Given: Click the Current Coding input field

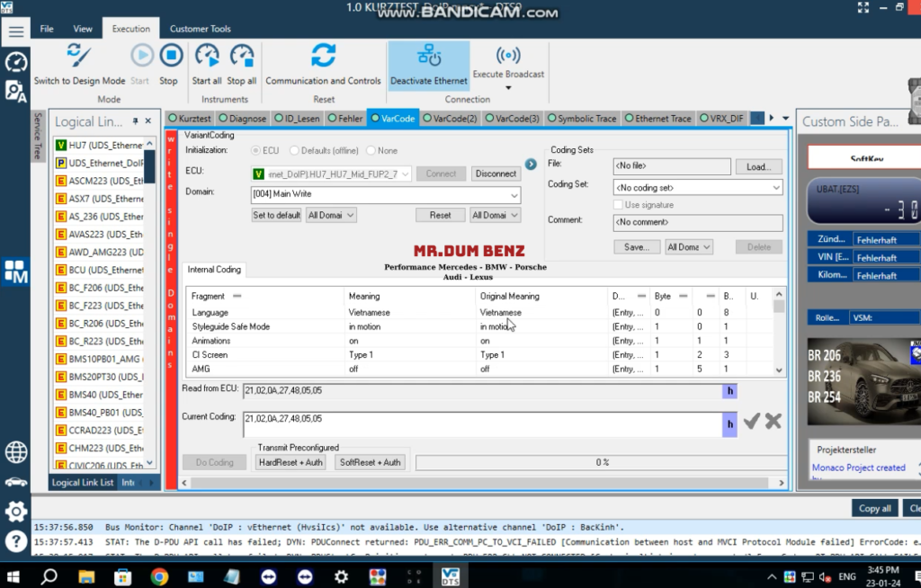Looking at the screenshot, I should click(x=481, y=424).
